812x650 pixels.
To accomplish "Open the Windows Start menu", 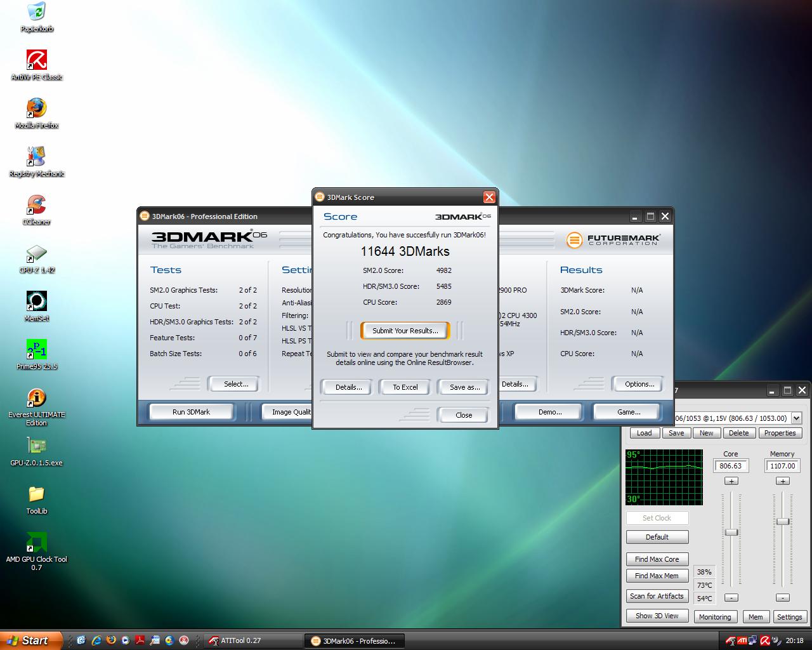I will click(x=31, y=640).
